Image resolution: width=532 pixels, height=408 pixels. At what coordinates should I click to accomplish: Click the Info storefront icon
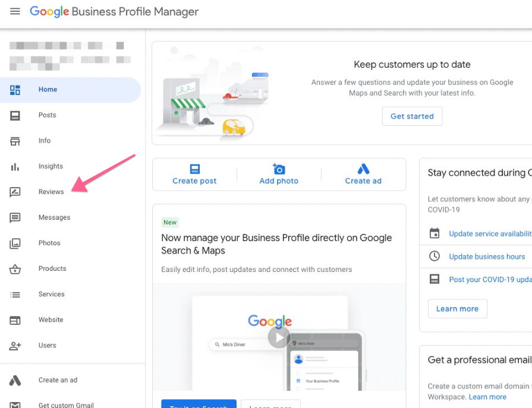pos(15,141)
